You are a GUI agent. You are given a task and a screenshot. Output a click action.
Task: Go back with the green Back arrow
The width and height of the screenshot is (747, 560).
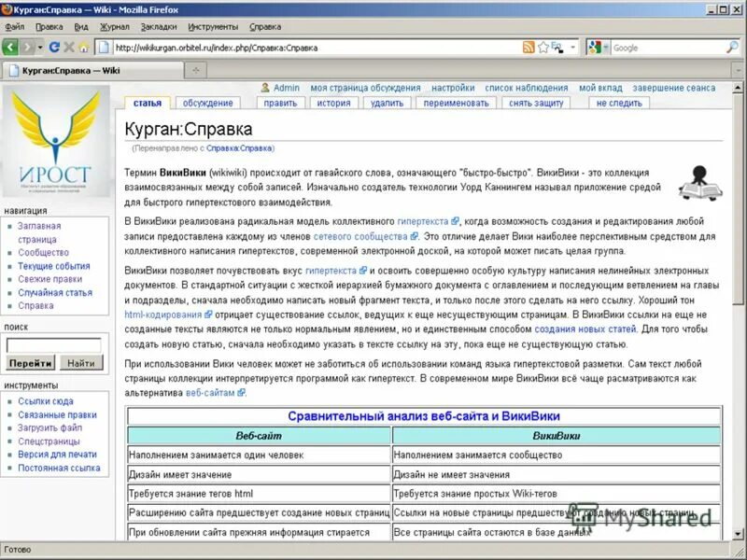coord(10,48)
